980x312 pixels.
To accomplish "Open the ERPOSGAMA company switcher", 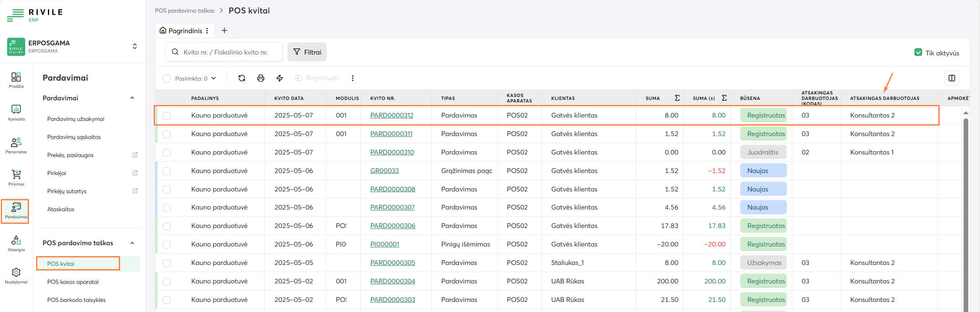I will pyautogui.click(x=134, y=46).
